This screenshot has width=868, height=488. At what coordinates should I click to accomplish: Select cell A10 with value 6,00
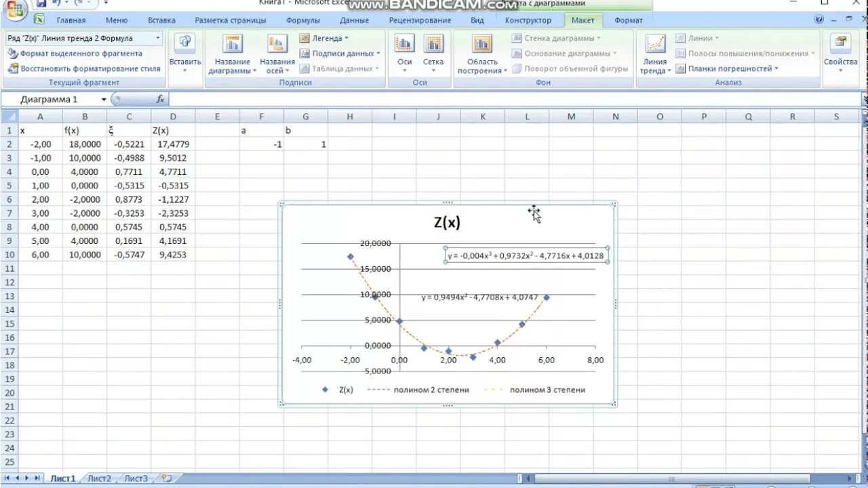coord(40,255)
